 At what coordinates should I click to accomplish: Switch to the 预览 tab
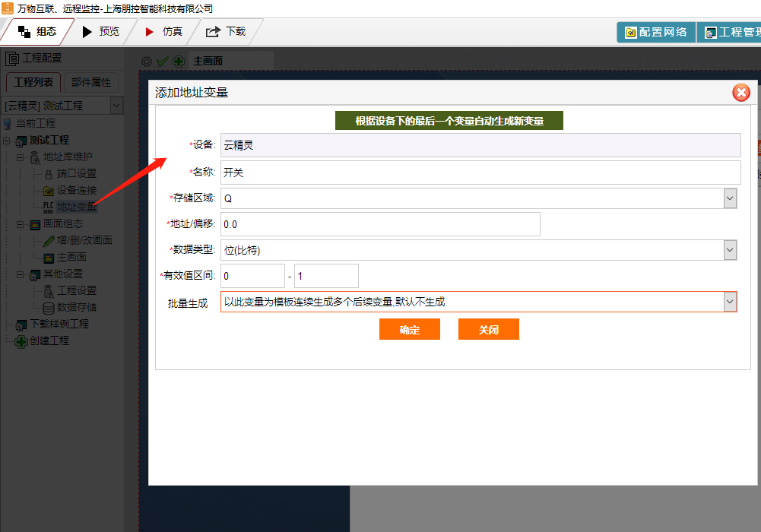tap(100, 32)
